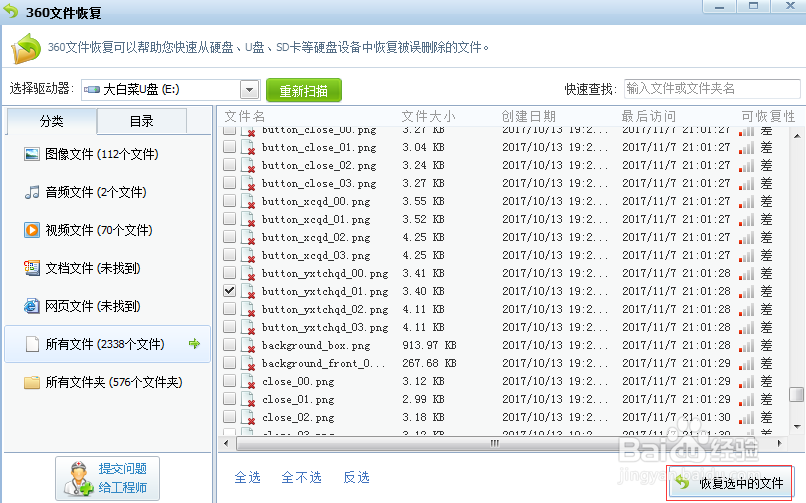Click the engineer doctor icon
806x503 pixels.
79,479
